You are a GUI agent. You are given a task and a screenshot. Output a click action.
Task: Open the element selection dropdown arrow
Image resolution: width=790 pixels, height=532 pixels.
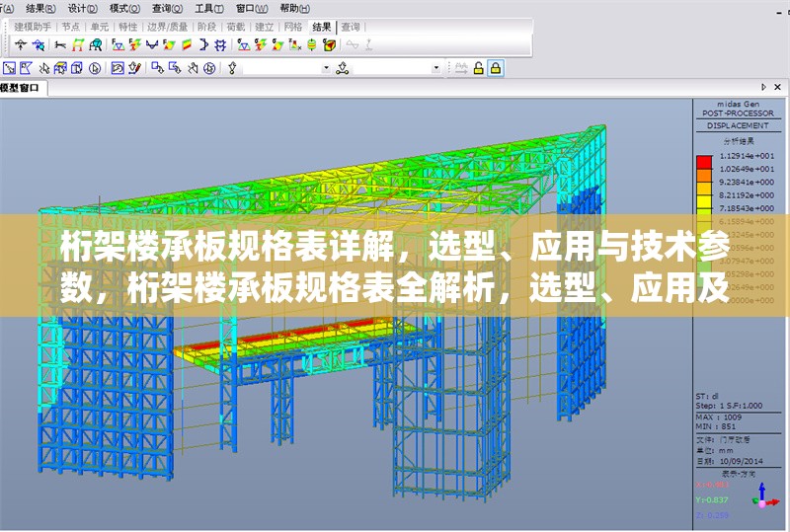click(x=436, y=68)
